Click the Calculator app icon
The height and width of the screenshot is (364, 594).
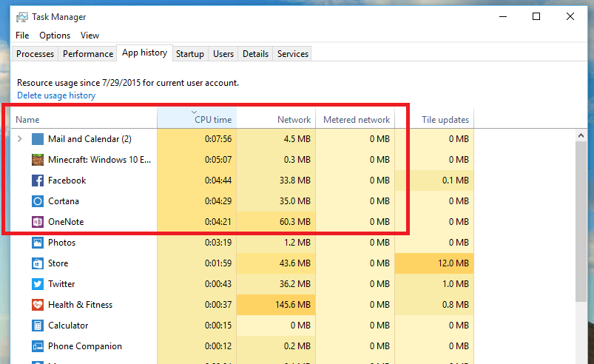coord(38,326)
